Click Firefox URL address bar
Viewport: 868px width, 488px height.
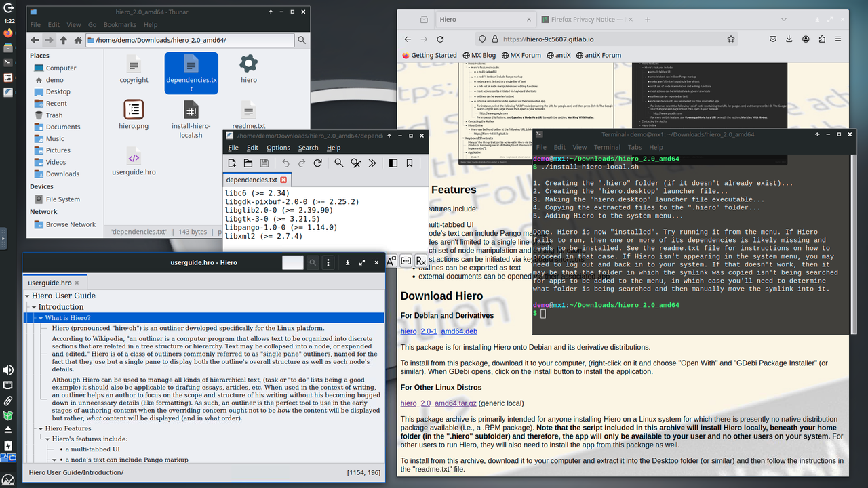[x=607, y=39]
